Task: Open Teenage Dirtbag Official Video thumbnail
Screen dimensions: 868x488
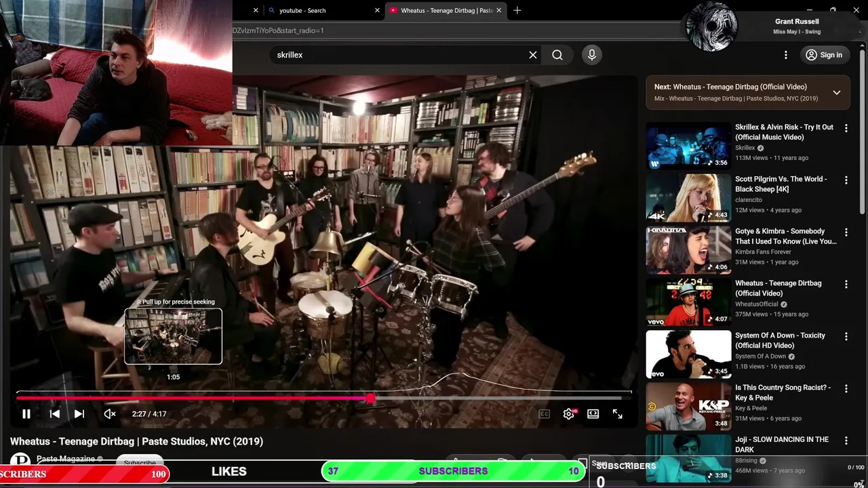Action: (x=688, y=302)
